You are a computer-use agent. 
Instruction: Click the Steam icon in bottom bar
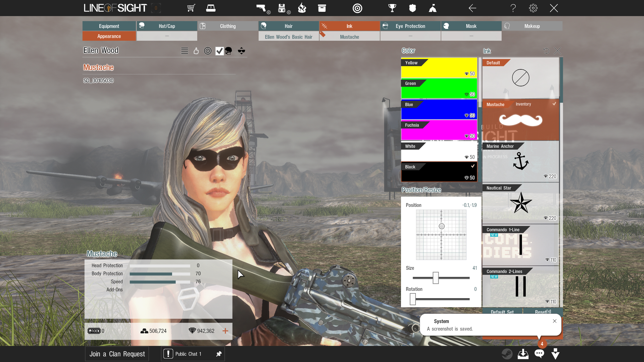[507, 354]
